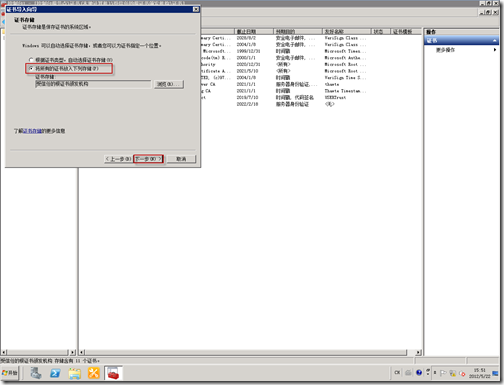Viewport: 504px width, 385px height.
Task: Close the certificate import wizard dialog
Action: pos(196,9)
